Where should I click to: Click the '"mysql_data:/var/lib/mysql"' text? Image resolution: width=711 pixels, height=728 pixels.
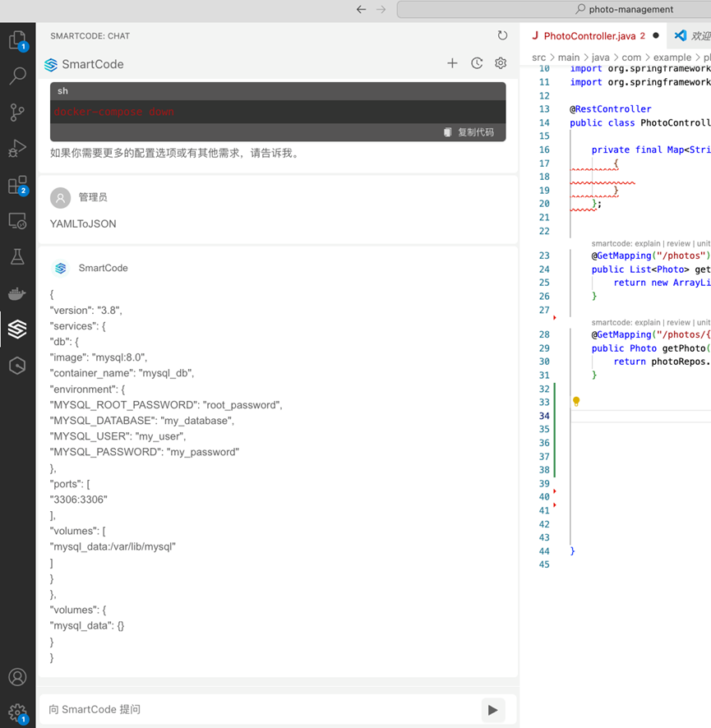(x=113, y=547)
